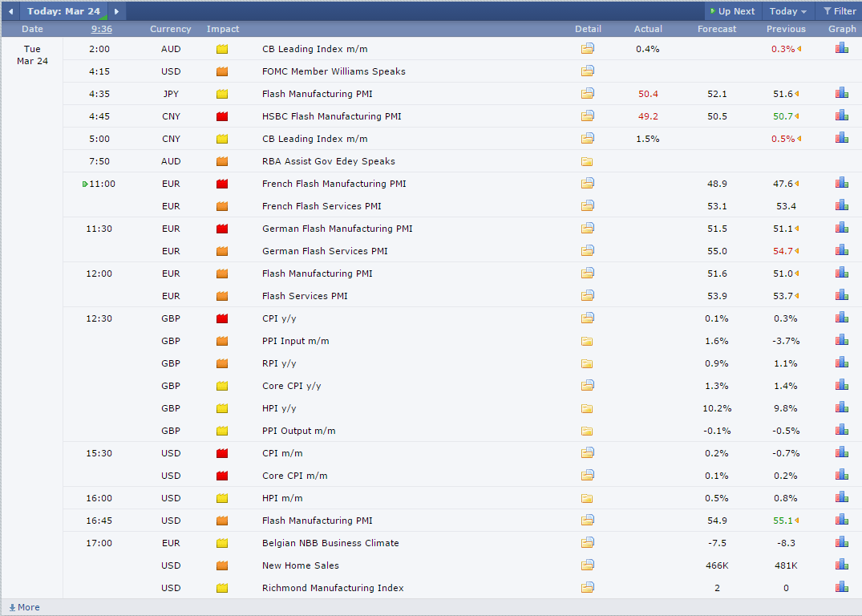Open detail folder for German Flash Services PMI
Screen dimensions: 862x616
(587, 251)
